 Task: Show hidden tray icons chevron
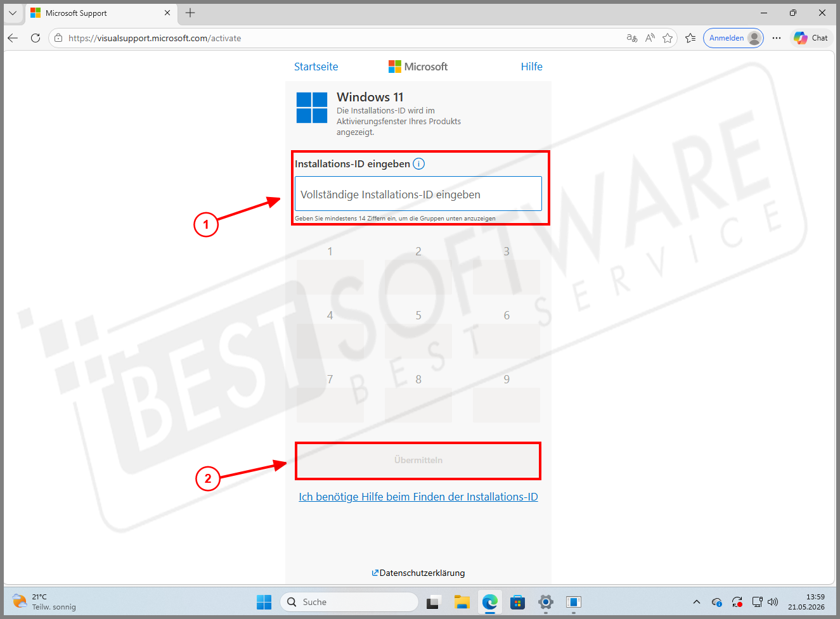pos(697,602)
